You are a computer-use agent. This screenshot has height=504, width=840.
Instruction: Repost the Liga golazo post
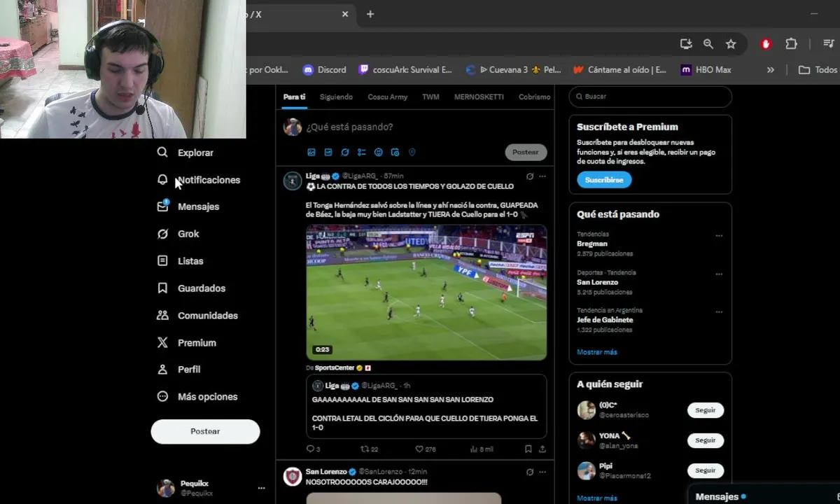click(x=369, y=449)
